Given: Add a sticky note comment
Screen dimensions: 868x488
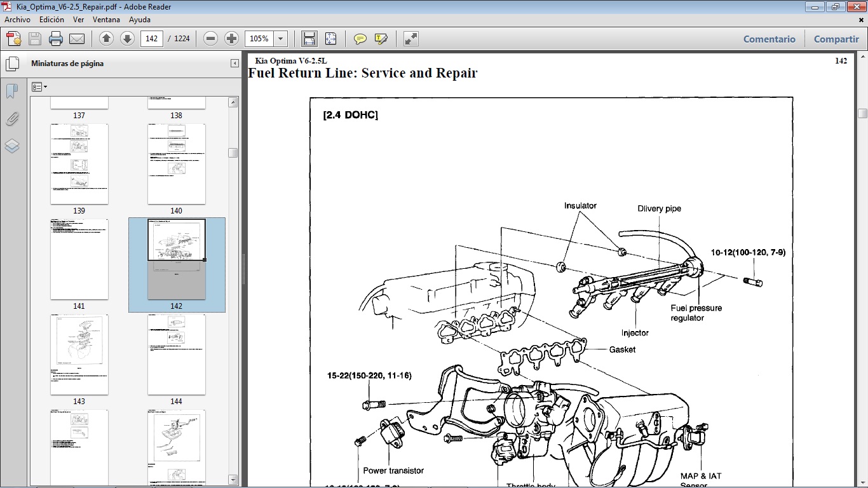Looking at the screenshot, I should click(x=360, y=38).
